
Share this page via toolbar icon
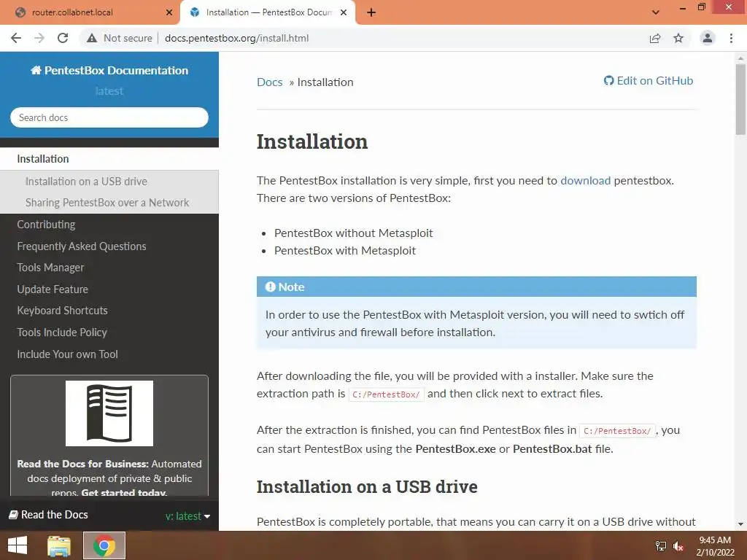[x=655, y=38]
